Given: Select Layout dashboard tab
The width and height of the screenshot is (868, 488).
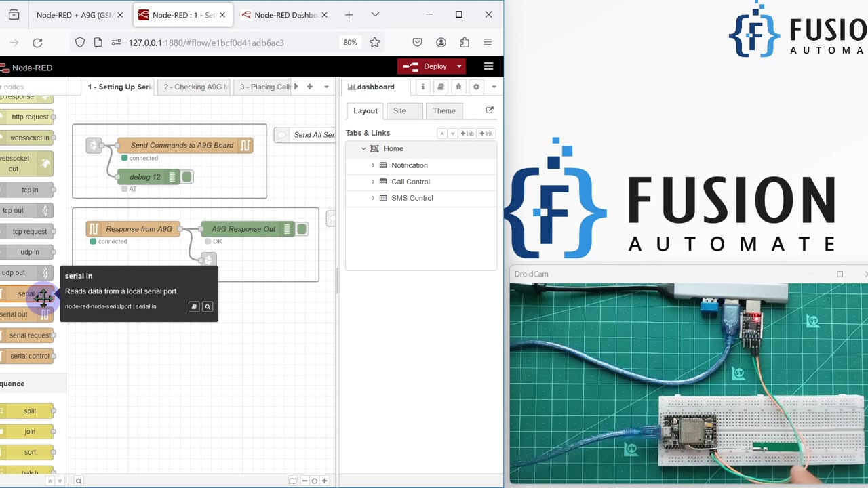Looking at the screenshot, I should [x=366, y=111].
